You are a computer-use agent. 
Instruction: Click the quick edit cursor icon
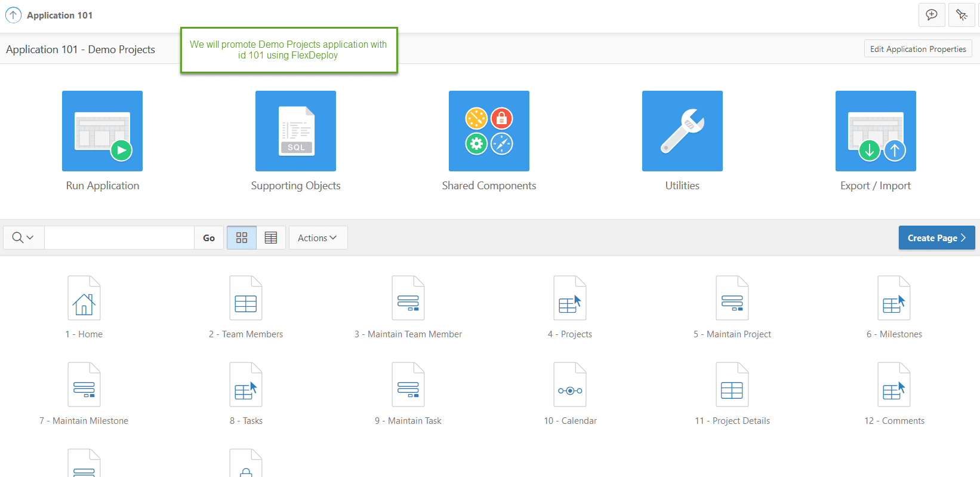pos(961,15)
